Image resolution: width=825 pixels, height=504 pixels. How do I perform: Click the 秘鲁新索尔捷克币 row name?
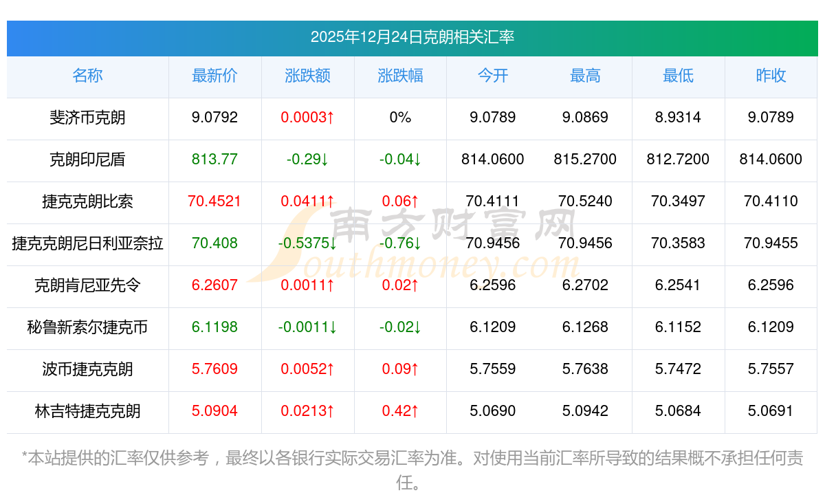click(87, 327)
